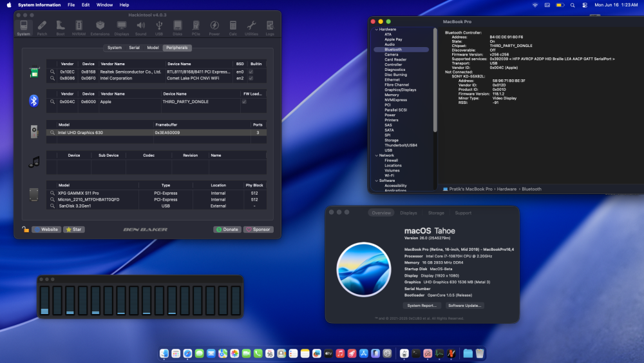Viewport: 644px width, 363px height.
Task: Open Music app from the Dock
Action: (340, 353)
